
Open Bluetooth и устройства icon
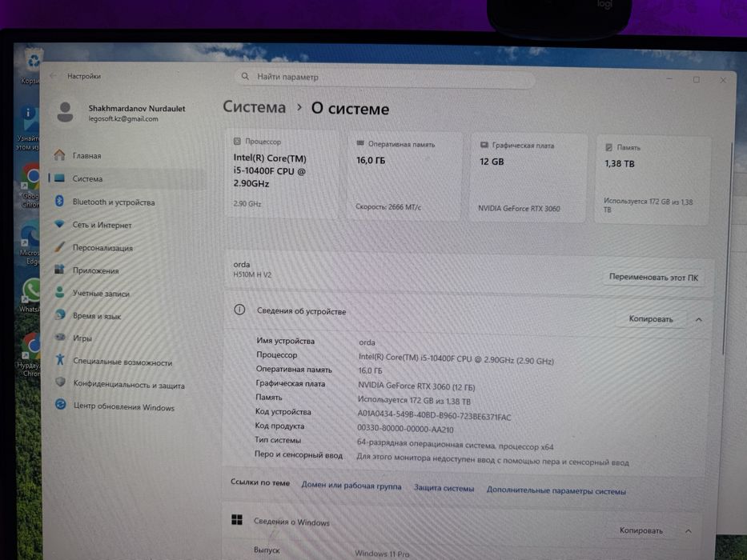tap(59, 201)
